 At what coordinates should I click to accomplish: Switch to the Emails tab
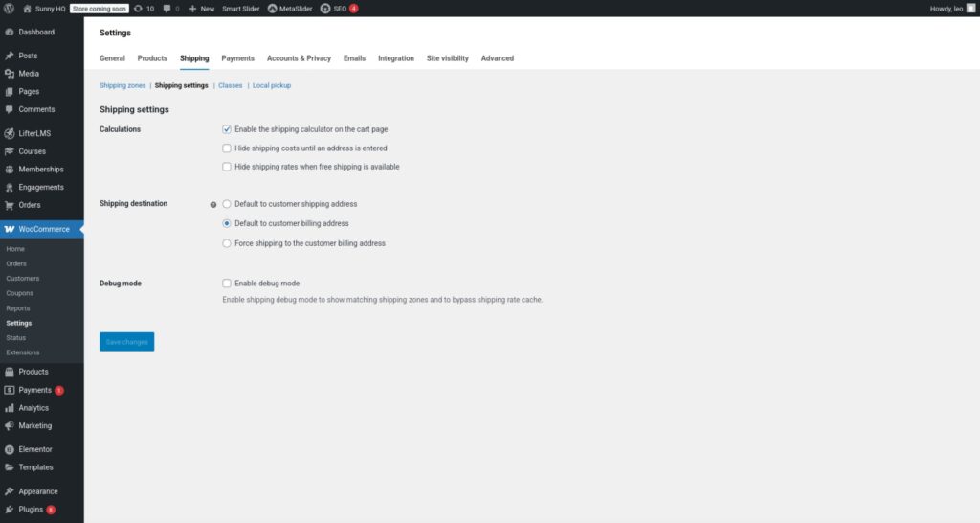coord(354,58)
